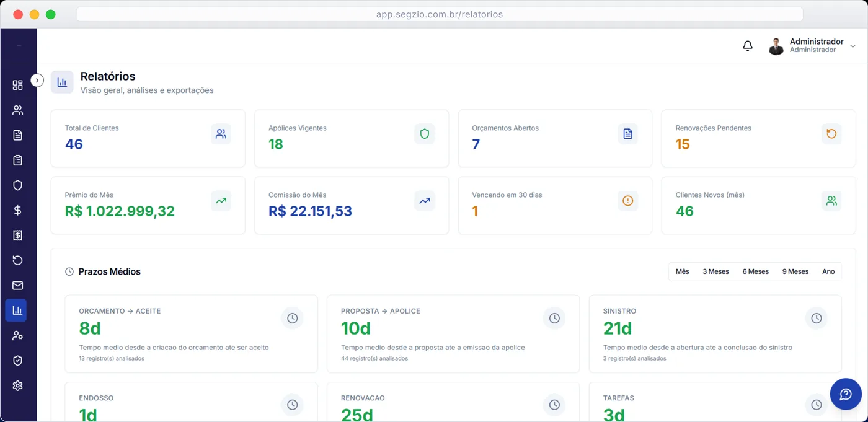Click the clock icon on ORCAMENTO → ACEITE card
Image resolution: width=868 pixels, height=422 pixels.
pos(292,318)
